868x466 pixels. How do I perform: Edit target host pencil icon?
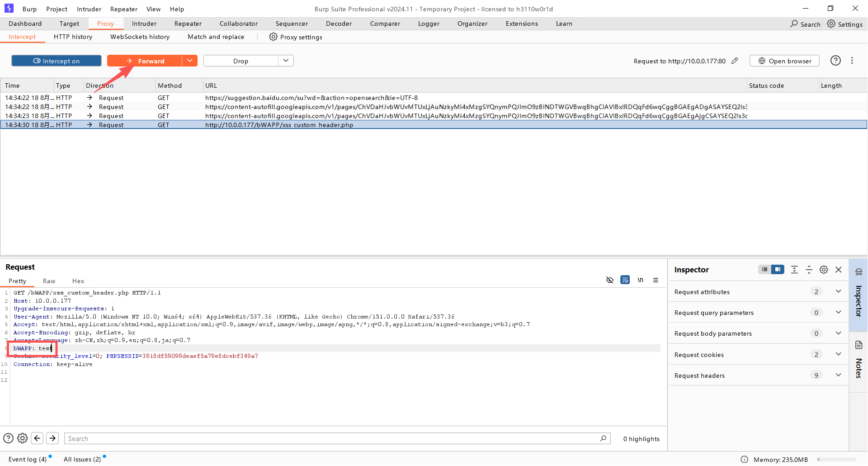[735, 61]
